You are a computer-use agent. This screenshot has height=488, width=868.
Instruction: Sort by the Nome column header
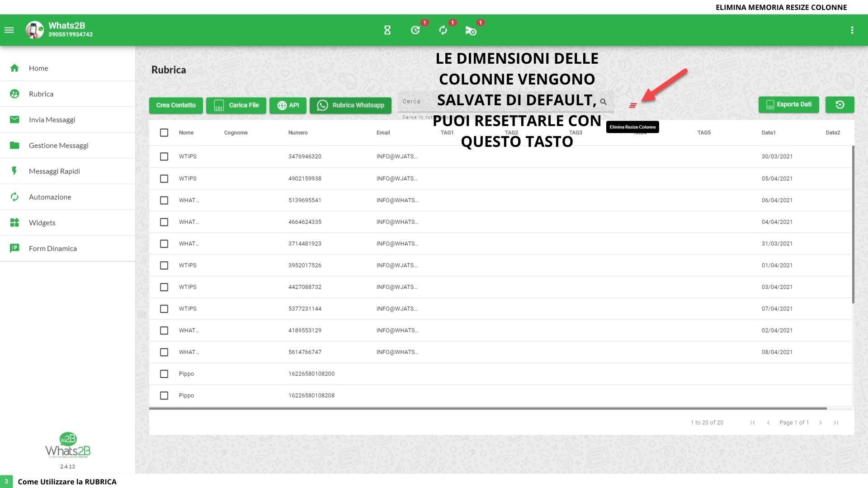[x=186, y=132]
